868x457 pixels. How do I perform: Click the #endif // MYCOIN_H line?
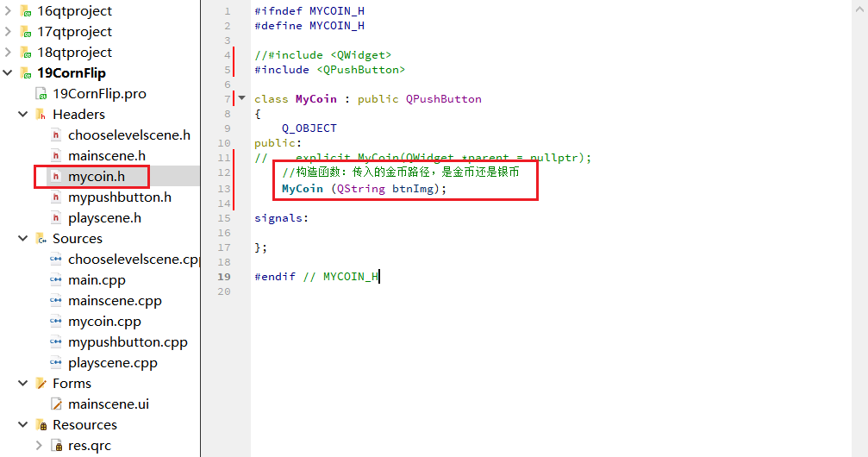[316, 277]
